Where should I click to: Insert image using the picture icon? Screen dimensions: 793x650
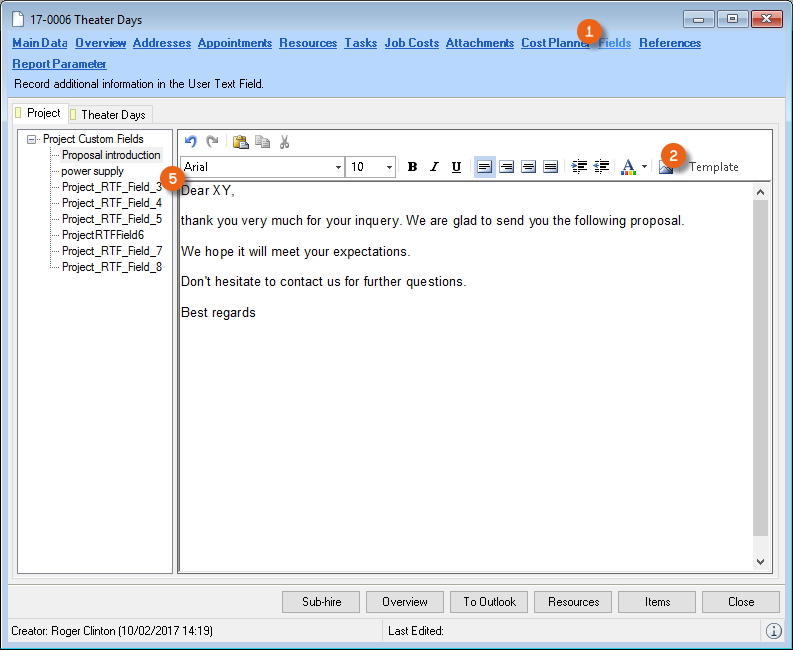(x=666, y=167)
